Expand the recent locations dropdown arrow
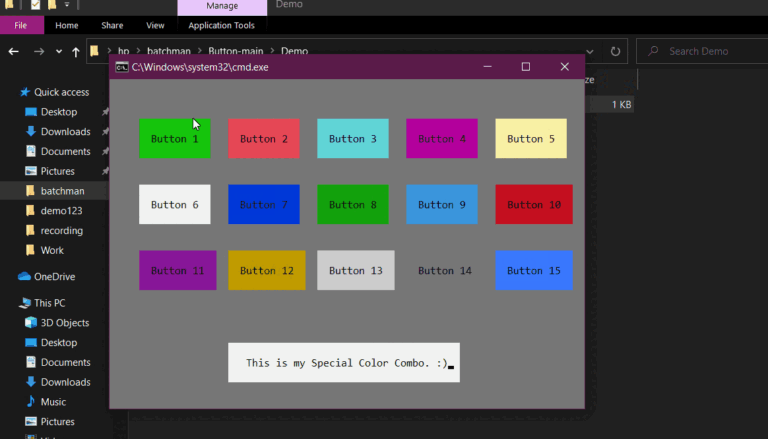The width and height of the screenshot is (768, 439). 59,51
